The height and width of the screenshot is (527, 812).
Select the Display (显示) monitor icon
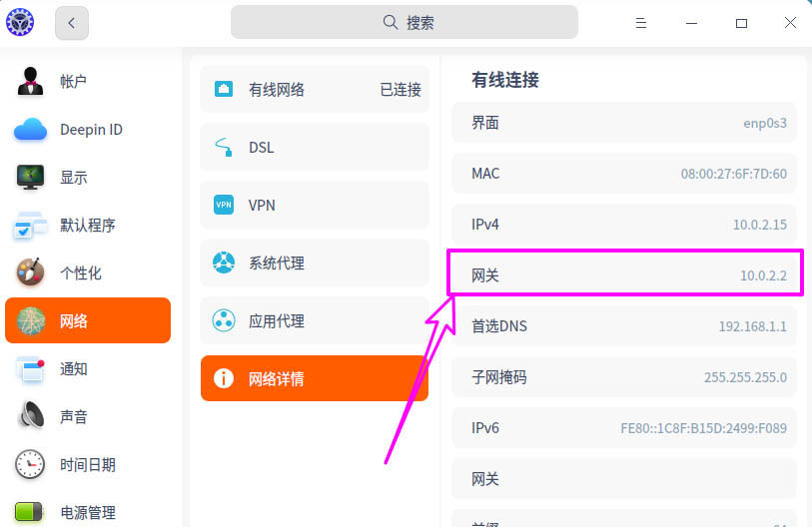[30, 178]
